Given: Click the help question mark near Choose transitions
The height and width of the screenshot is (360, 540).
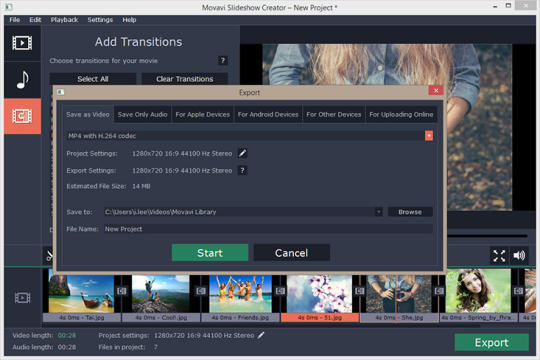Looking at the screenshot, I should point(222,61).
